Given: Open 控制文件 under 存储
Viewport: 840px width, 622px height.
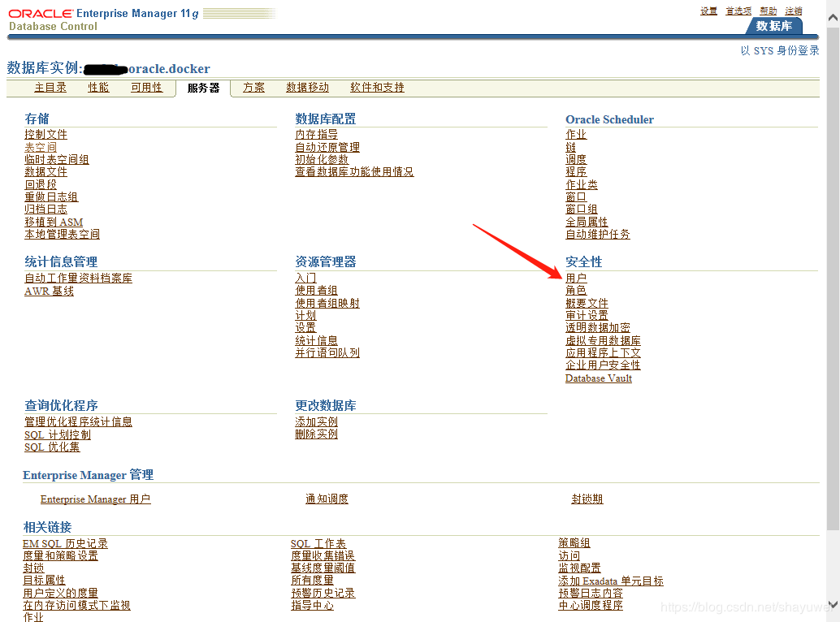Looking at the screenshot, I should tap(46, 134).
